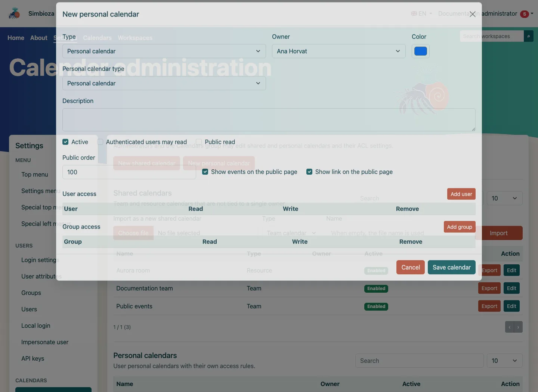Open the shared calendars page size dropdown
The width and height of the screenshot is (538, 392).
coord(504,198)
